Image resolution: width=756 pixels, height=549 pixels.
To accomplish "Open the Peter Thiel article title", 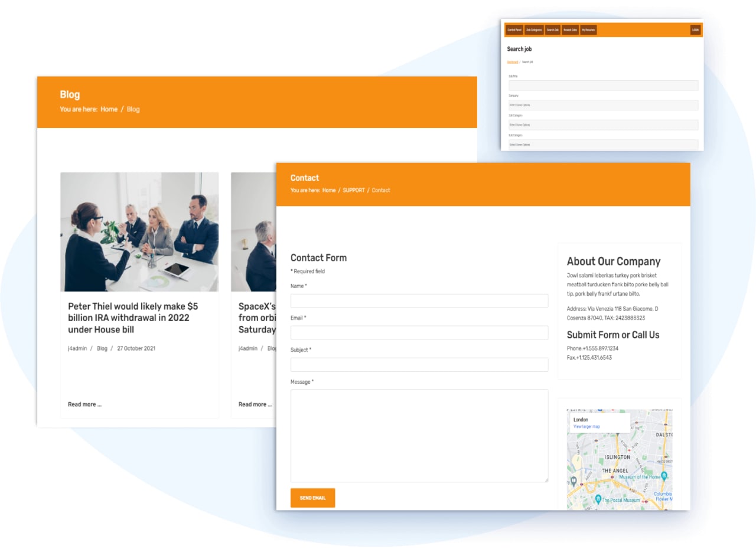I will point(133,318).
